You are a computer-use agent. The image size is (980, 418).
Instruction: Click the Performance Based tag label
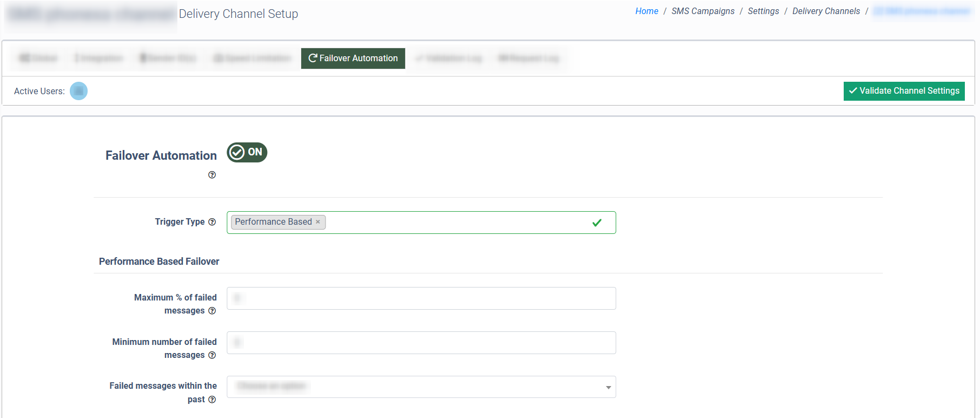[273, 222]
